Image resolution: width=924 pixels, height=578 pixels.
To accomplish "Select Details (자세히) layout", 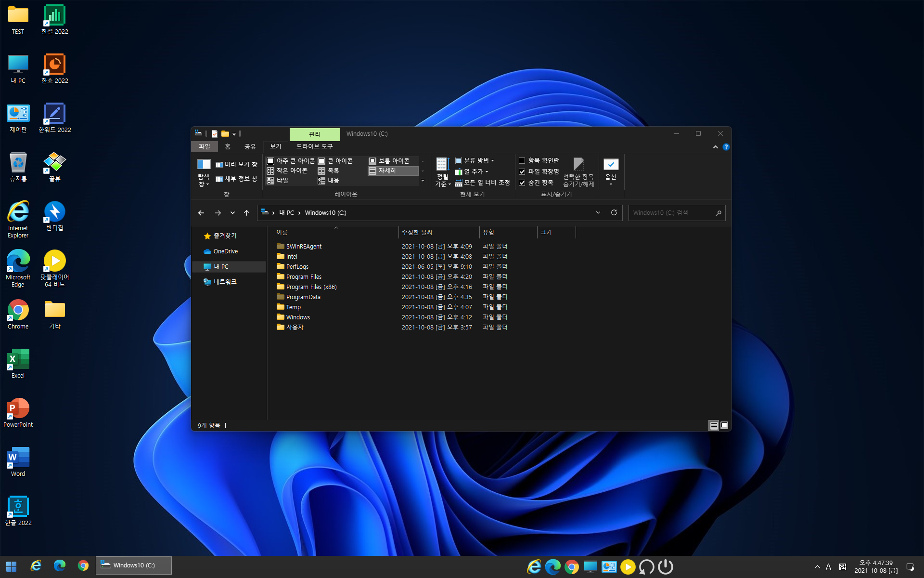I will (x=393, y=171).
